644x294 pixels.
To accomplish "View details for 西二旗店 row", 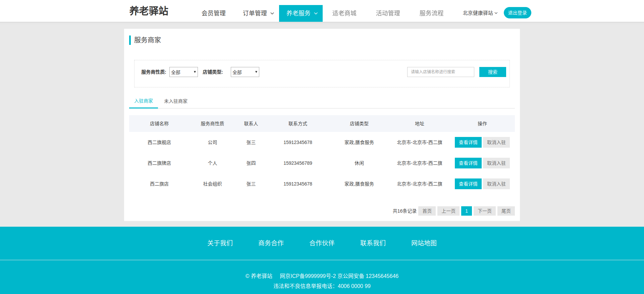I will (468, 184).
